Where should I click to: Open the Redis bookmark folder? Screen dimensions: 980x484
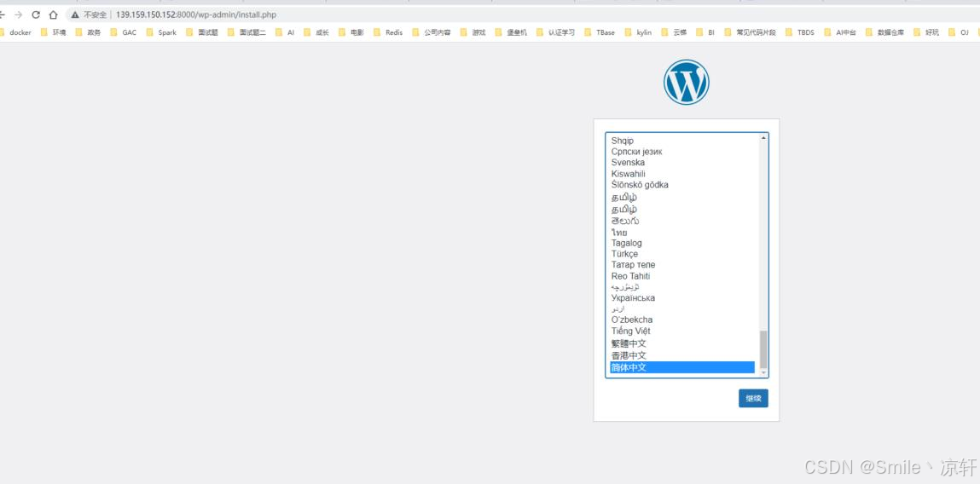click(388, 32)
